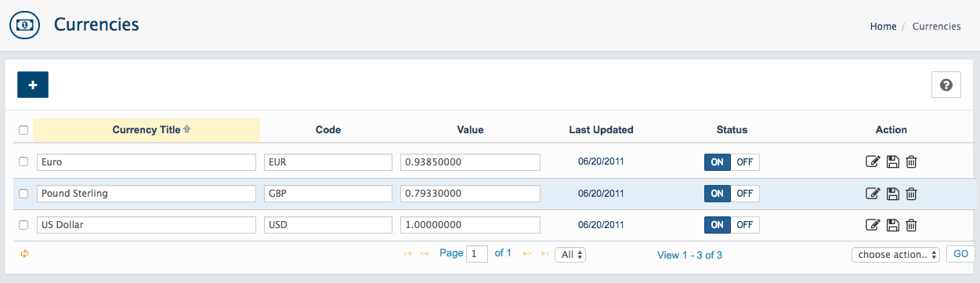This screenshot has width=980, height=283.
Task: Click Pound Sterling row's 06/20/2011 date
Action: (601, 193)
